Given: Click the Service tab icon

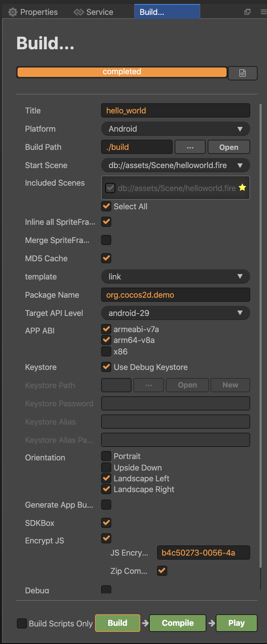Looking at the screenshot, I should [x=79, y=12].
